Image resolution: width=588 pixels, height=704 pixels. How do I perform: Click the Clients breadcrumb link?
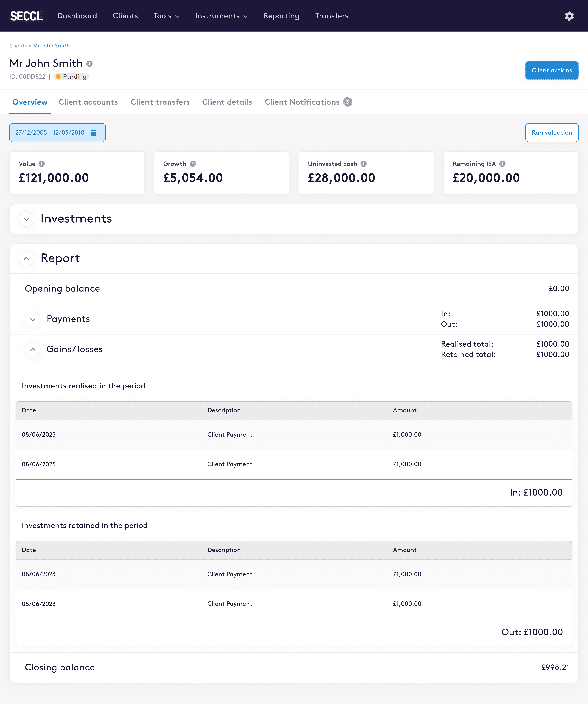point(18,46)
